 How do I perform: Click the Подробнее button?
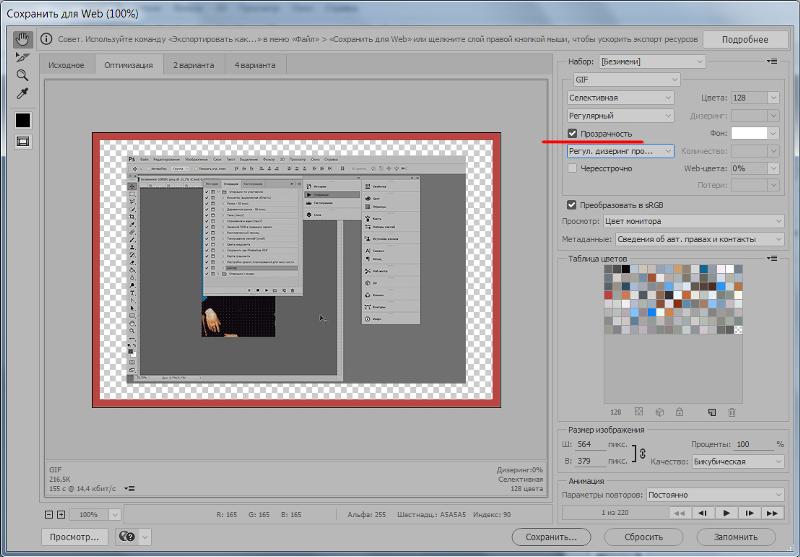click(x=744, y=40)
